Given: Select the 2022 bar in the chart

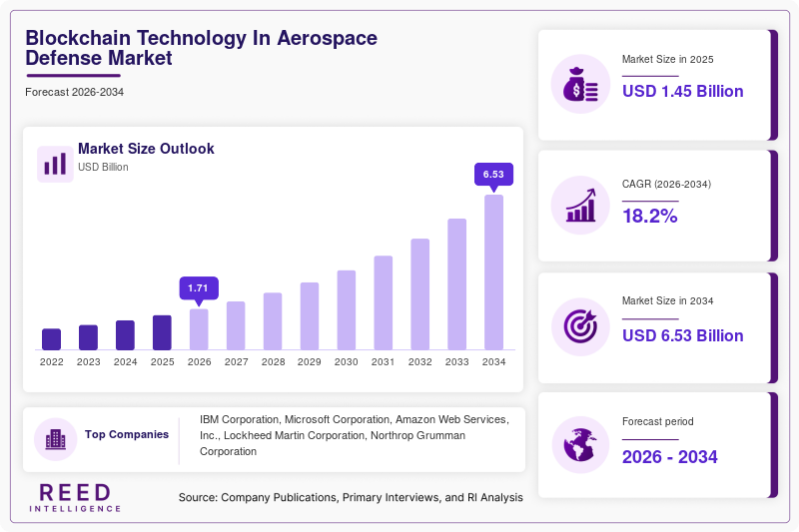Looking at the screenshot, I should click(52, 339).
